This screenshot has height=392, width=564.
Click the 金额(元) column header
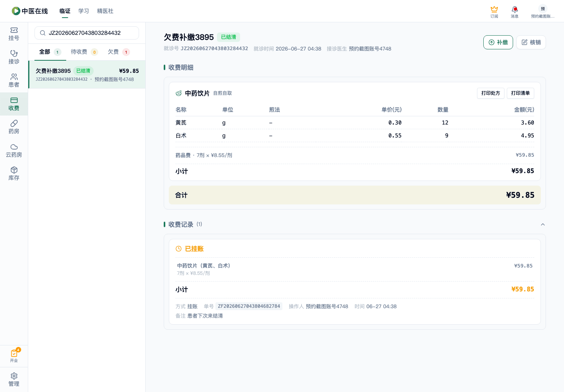pyautogui.click(x=524, y=110)
